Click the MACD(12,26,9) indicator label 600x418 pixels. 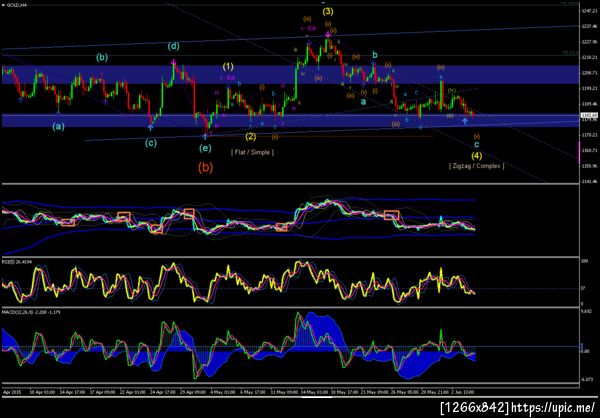29,312
